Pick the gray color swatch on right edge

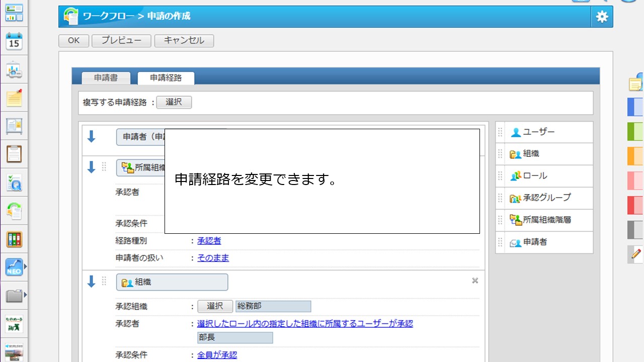tap(636, 230)
